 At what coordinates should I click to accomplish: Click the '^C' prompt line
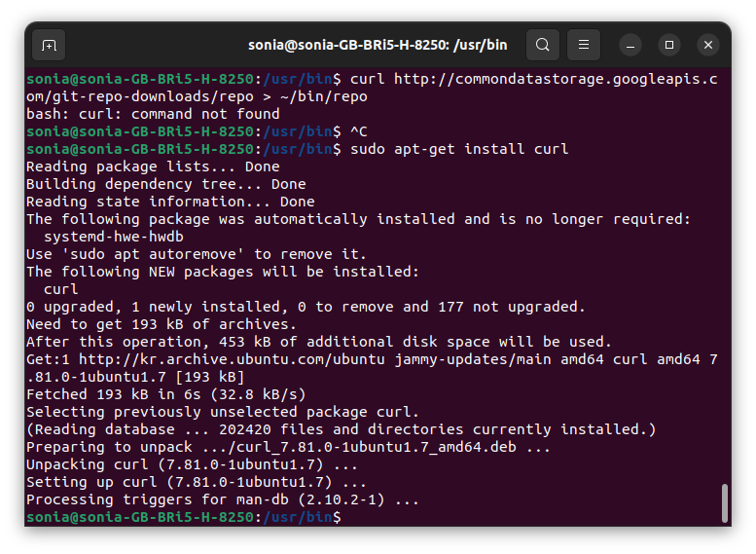[x=197, y=131]
